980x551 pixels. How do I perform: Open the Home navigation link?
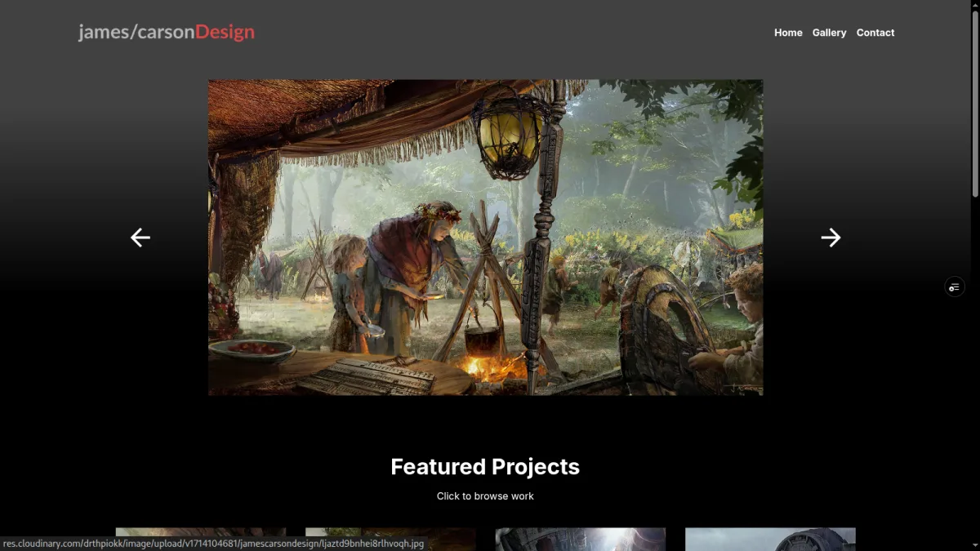point(788,33)
